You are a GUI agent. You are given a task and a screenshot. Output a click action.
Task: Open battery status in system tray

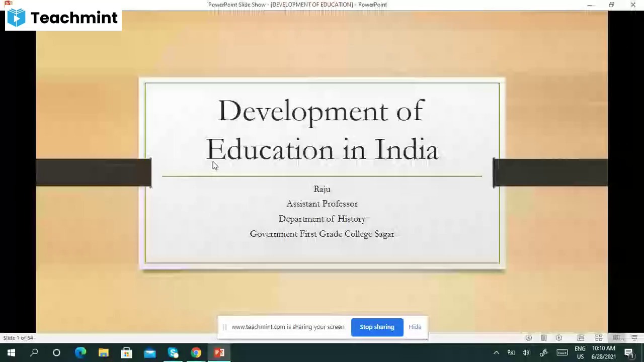(511, 353)
